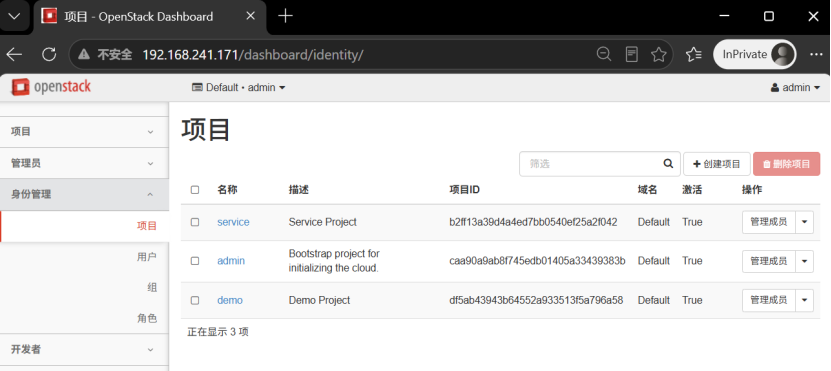Select all projects checkbox in header
The height and width of the screenshot is (371, 831).
pyautogui.click(x=195, y=190)
